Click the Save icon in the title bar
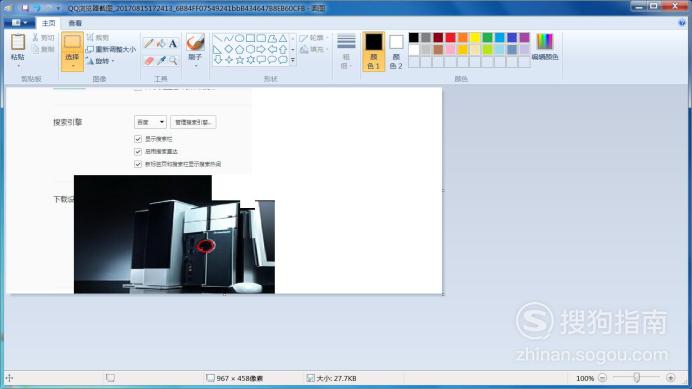The height and width of the screenshot is (389, 692). click(25, 8)
